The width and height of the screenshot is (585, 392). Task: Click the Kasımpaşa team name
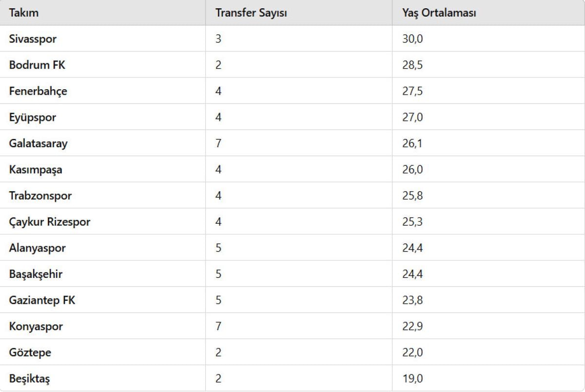click(36, 170)
